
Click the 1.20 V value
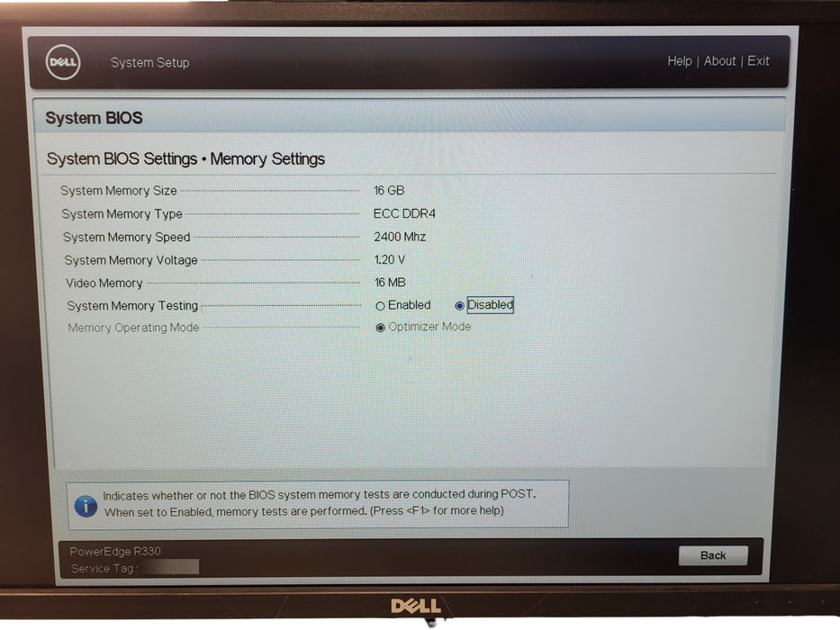pyautogui.click(x=390, y=260)
